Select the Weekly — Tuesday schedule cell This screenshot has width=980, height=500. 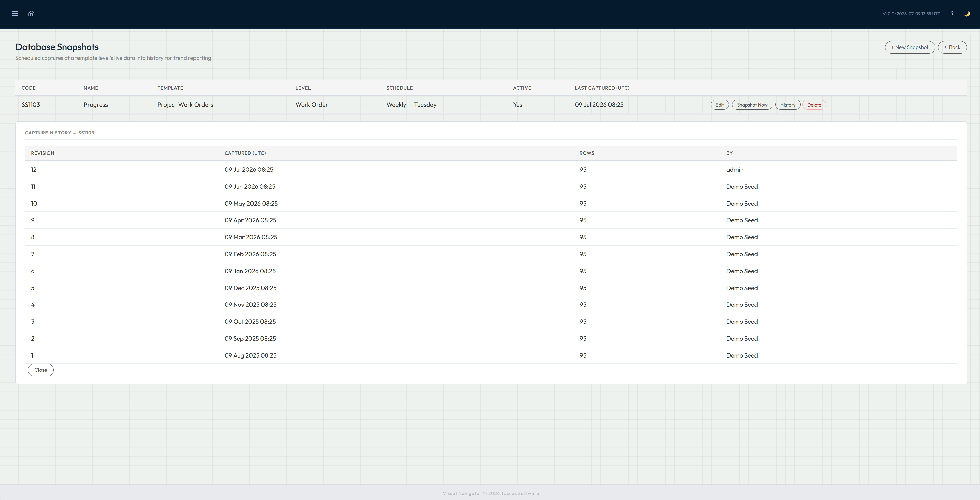click(x=411, y=105)
